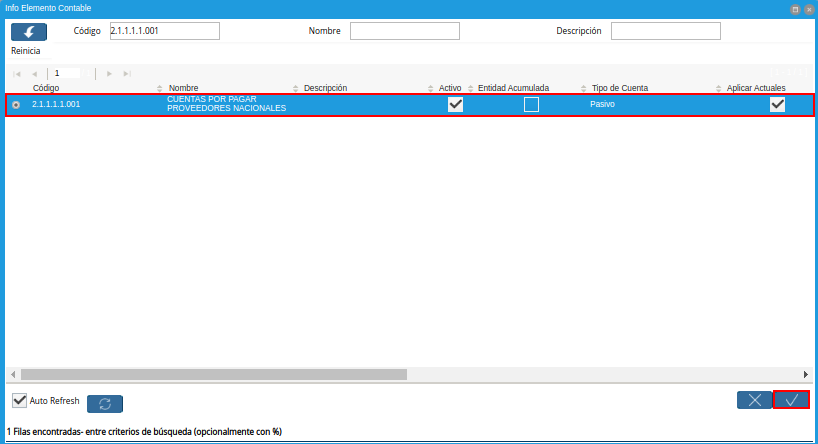Disable the Auto Refresh checkbox
This screenshot has height=444, width=818.
tap(19, 400)
